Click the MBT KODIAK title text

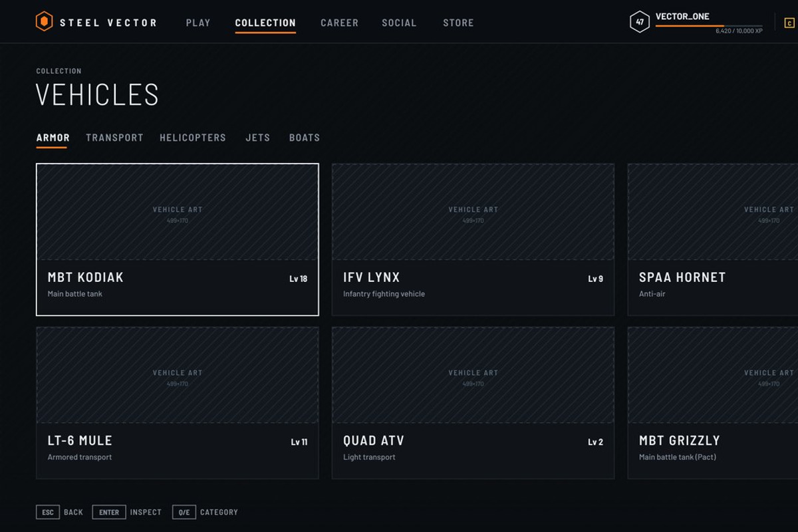click(x=86, y=277)
